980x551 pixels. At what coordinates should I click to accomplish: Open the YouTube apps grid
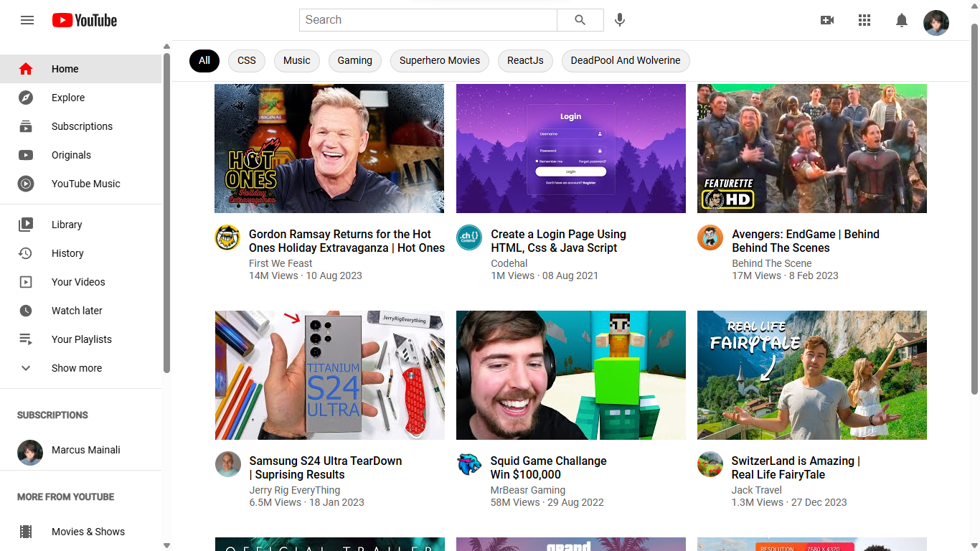[x=864, y=20]
